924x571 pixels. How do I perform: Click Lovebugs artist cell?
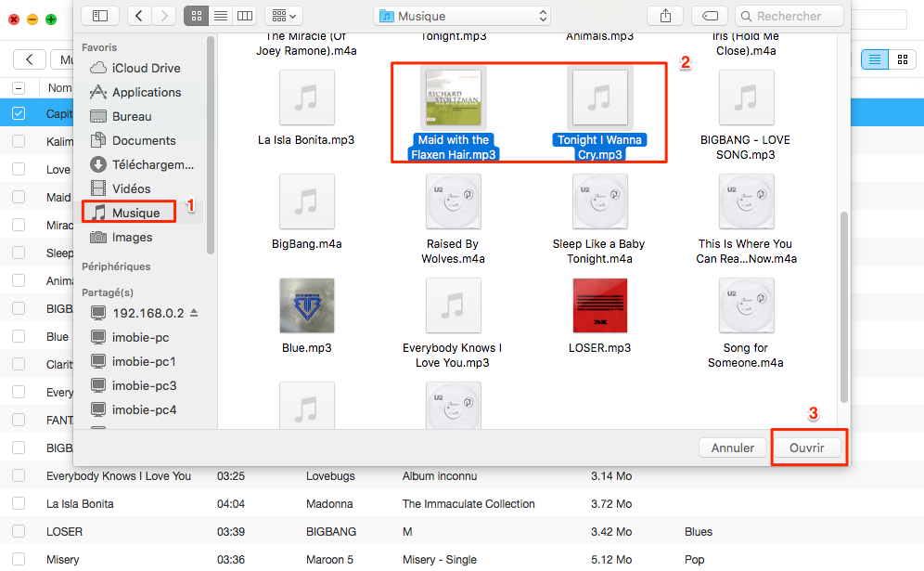[x=330, y=476]
